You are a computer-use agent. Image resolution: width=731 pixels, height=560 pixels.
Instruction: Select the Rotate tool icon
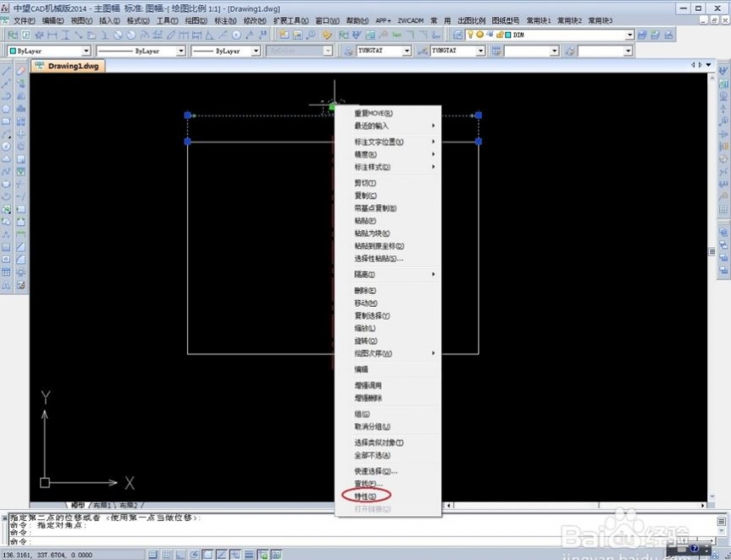pos(20,146)
